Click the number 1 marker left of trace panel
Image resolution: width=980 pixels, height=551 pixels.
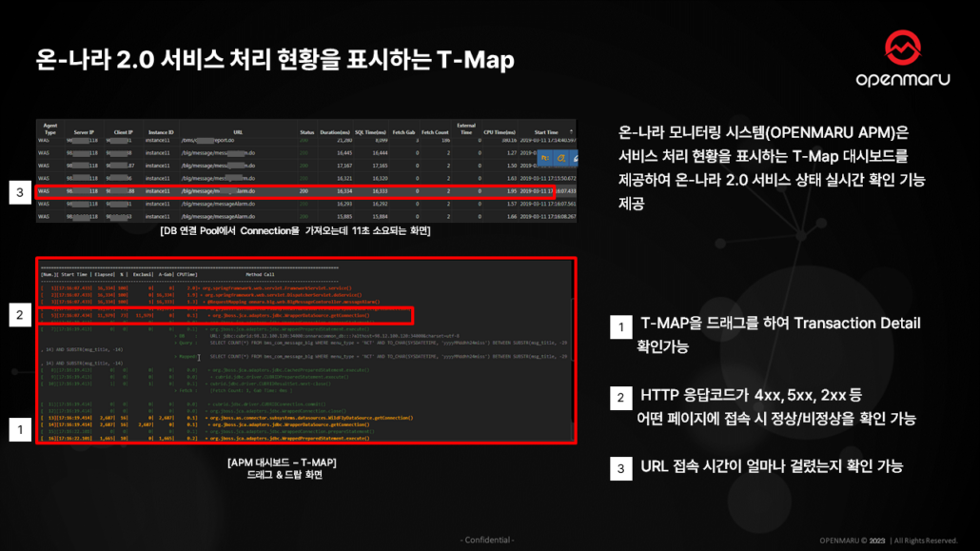click(20, 430)
